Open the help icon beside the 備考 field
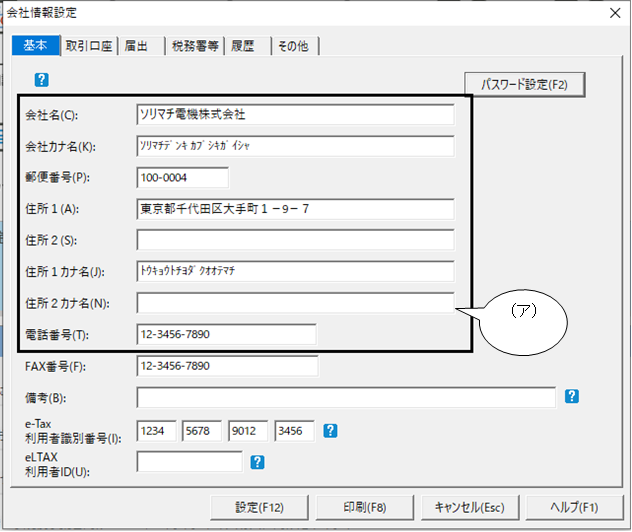The height and width of the screenshot is (532, 632). (x=572, y=397)
